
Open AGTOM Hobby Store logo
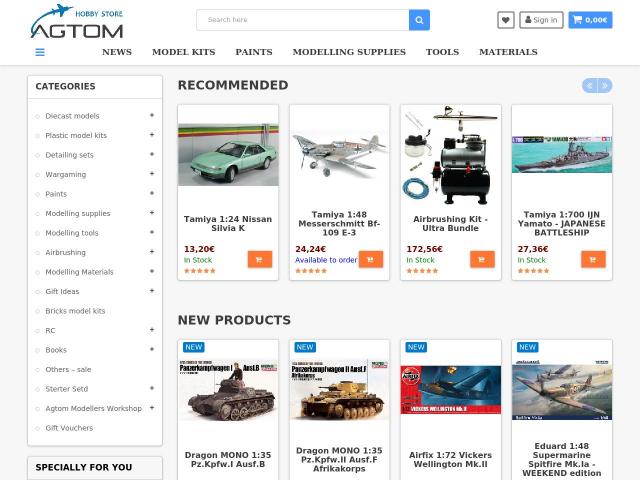point(77,22)
